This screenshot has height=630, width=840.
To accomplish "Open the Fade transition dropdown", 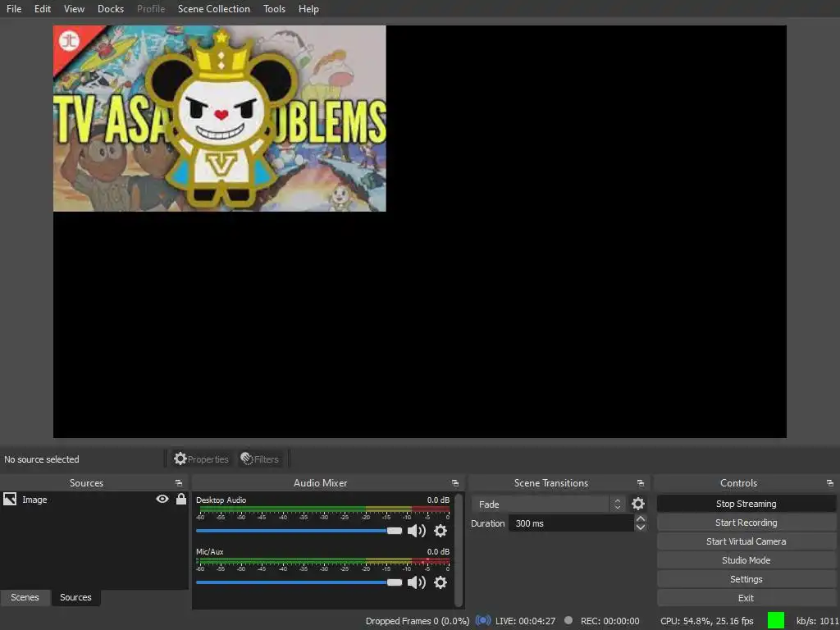I will [x=548, y=504].
